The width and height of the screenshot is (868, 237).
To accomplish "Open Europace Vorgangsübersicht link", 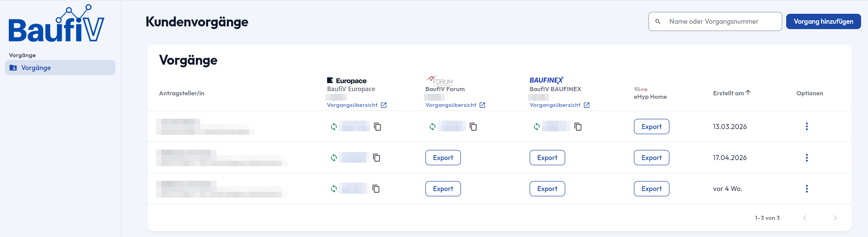I will coord(352,105).
